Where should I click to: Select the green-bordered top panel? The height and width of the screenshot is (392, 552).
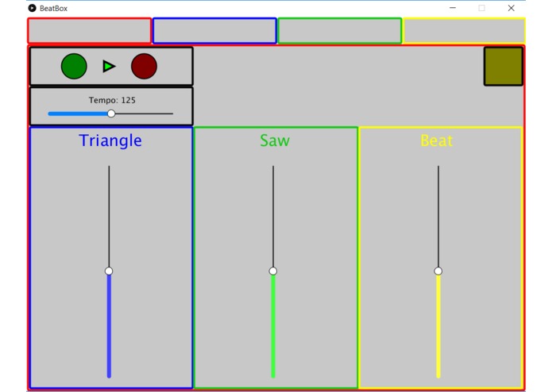pos(340,31)
